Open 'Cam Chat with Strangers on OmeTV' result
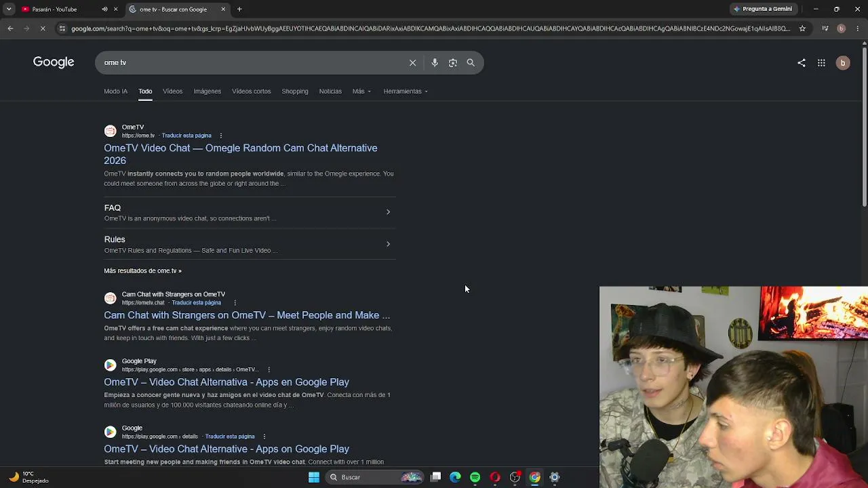Image resolution: width=868 pixels, height=488 pixels. coord(247,315)
